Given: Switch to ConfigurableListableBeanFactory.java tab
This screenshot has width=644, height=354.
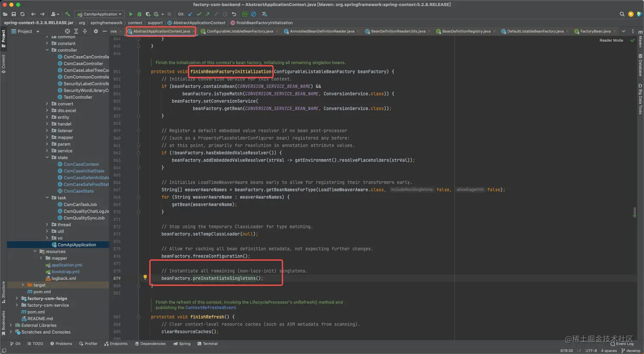Looking at the screenshot, I should point(239,31).
